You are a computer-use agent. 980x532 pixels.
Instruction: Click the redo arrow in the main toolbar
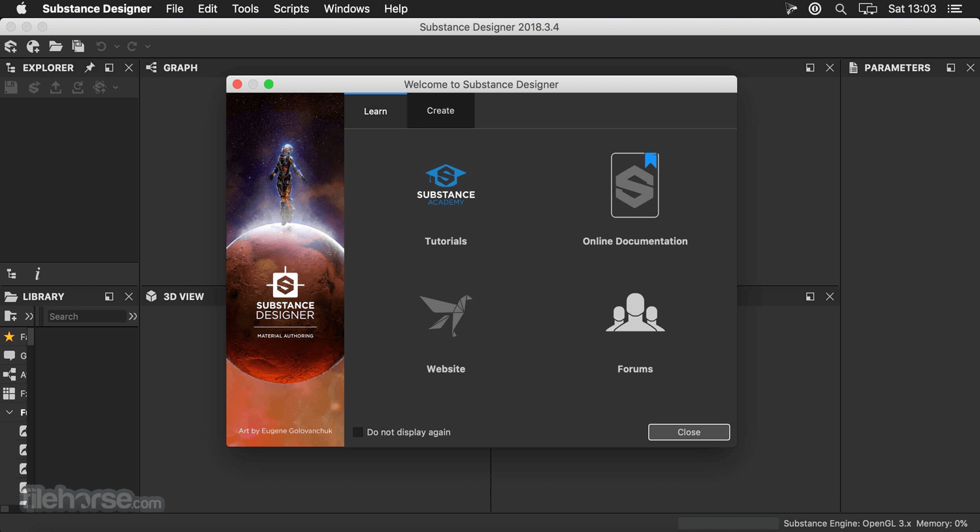coord(132,46)
